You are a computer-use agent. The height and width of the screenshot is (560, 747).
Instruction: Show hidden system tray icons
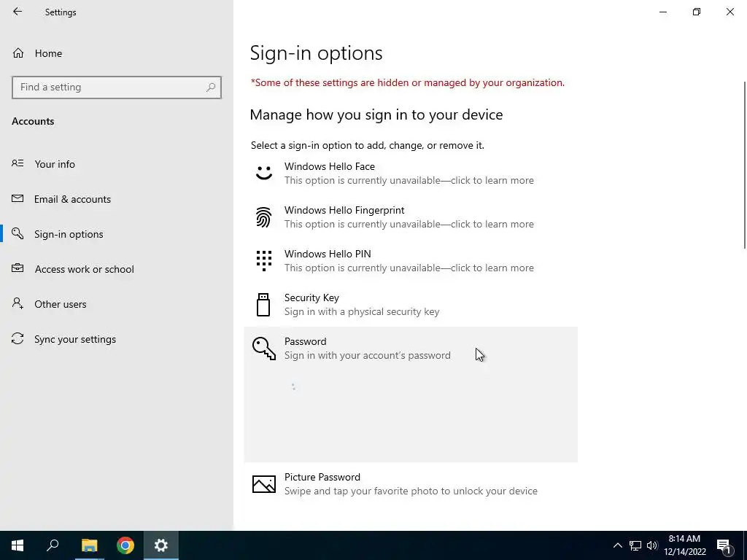(x=617, y=545)
